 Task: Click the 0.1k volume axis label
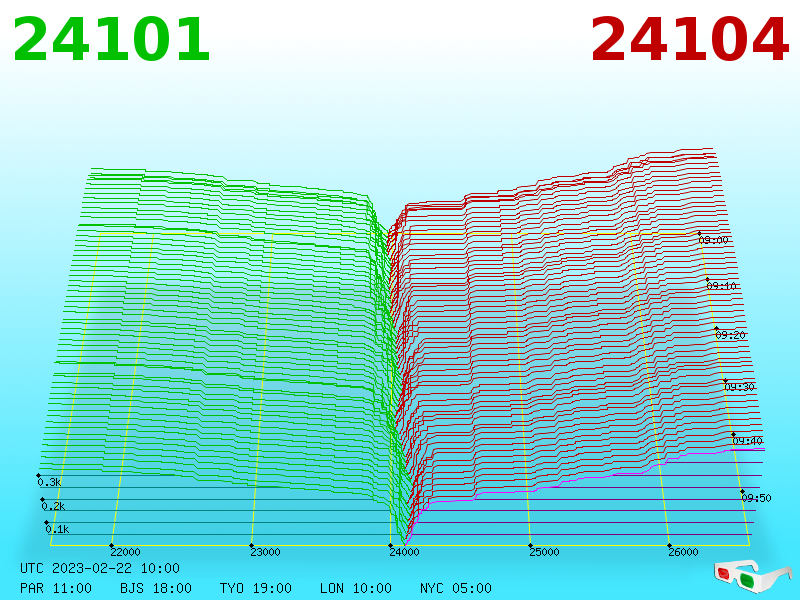(57, 529)
